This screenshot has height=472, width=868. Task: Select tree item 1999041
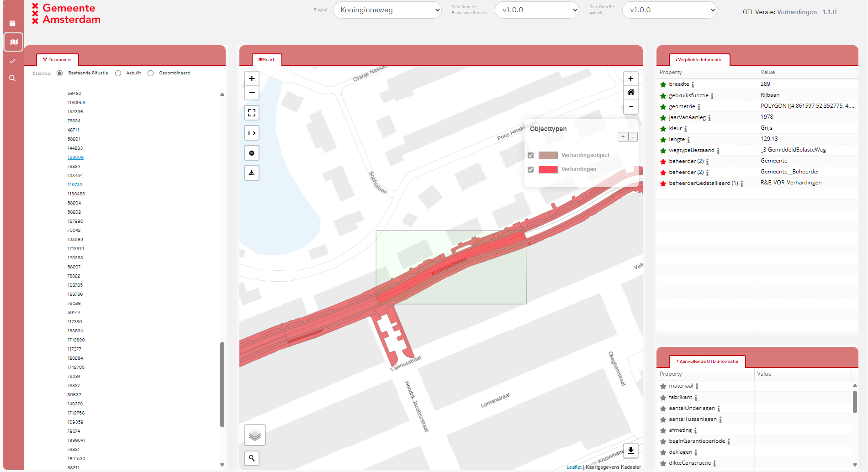click(76, 441)
